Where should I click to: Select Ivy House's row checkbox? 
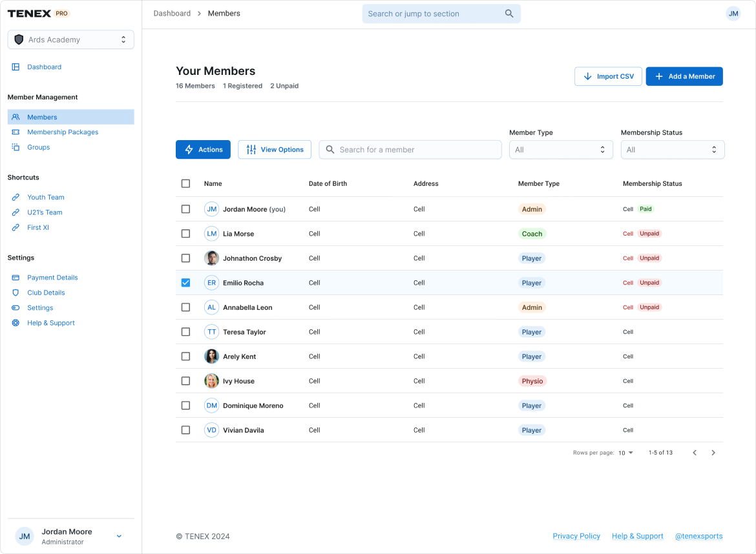coord(185,381)
